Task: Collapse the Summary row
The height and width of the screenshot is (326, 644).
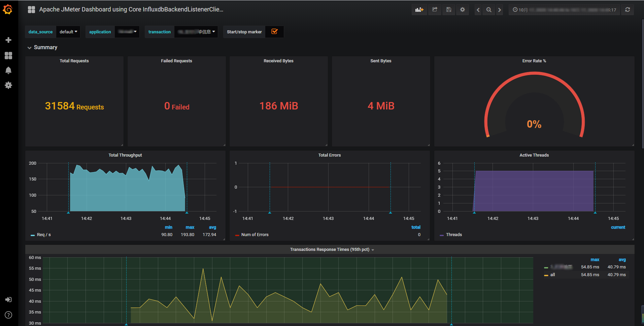Action: (42, 47)
